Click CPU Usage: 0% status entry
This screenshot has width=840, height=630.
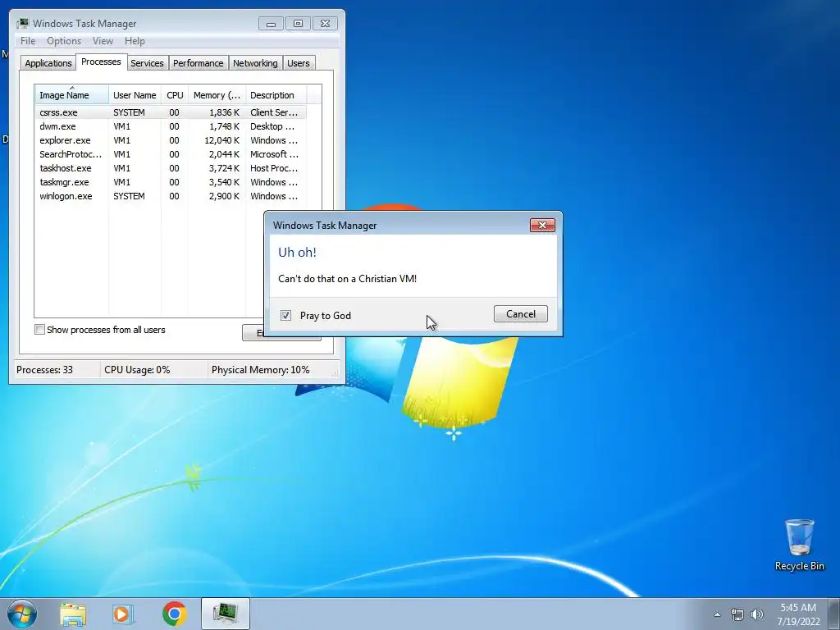137,370
